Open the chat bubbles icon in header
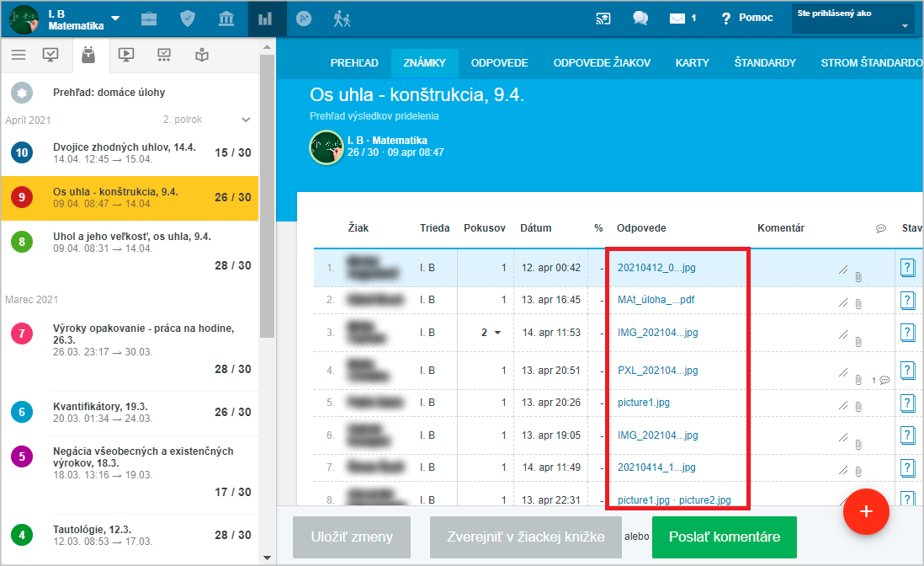The width and height of the screenshot is (924, 566). 640,19
